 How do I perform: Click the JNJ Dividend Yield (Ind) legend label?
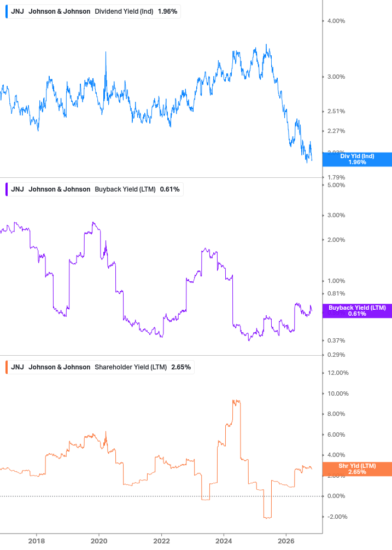(x=93, y=11)
